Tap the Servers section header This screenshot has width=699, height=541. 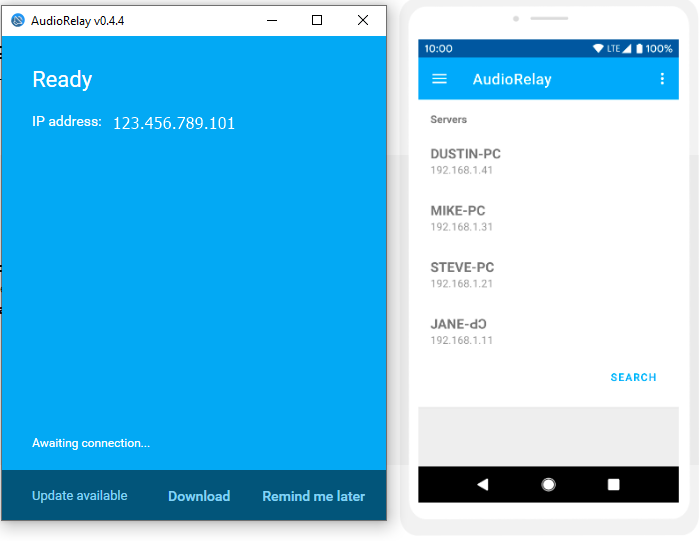pyautogui.click(x=448, y=119)
